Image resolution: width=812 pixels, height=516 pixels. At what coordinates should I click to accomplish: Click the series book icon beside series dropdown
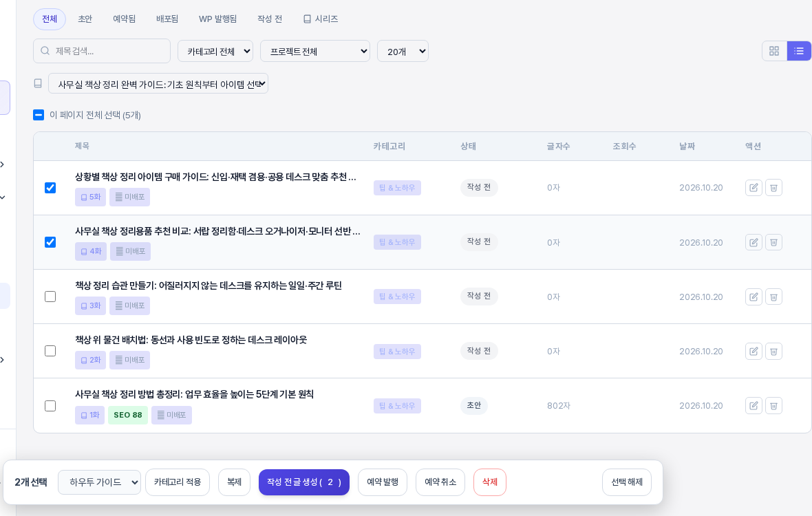click(x=38, y=83)
